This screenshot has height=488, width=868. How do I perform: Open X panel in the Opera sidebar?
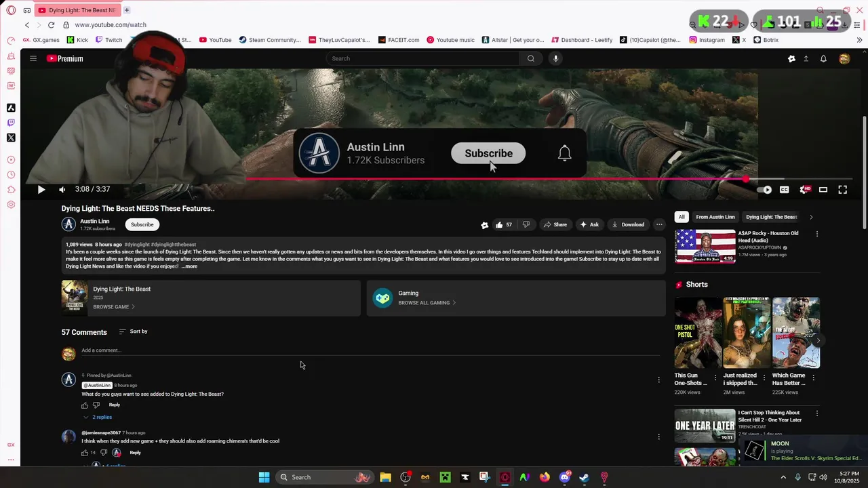click(11, 138)
